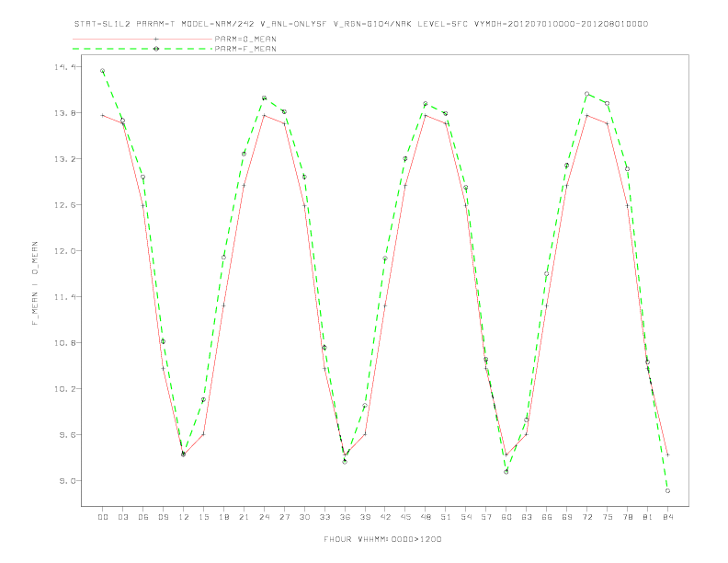Click the O_MEAN plus data point at hour 84
The width and height of the screenshot is (728, 563).
point(667,455)
